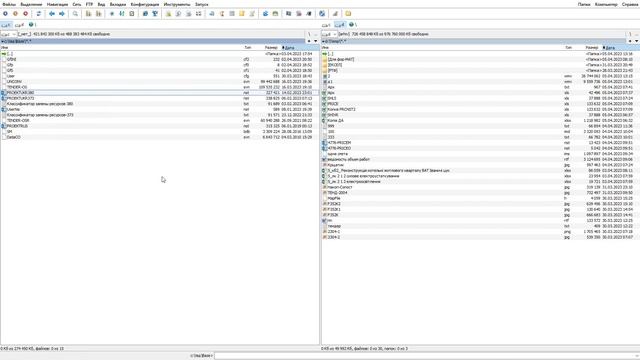Select file ТЕНД-2004 in right panel
The height and width of the screenshot is (360, 640).
(480, 193)
